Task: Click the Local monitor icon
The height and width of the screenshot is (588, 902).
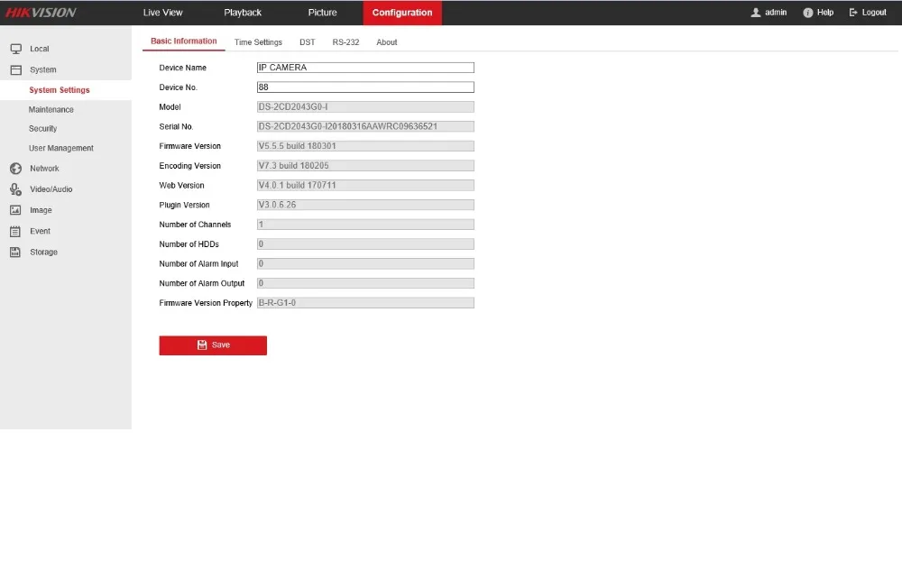Action: click(16, 49)
